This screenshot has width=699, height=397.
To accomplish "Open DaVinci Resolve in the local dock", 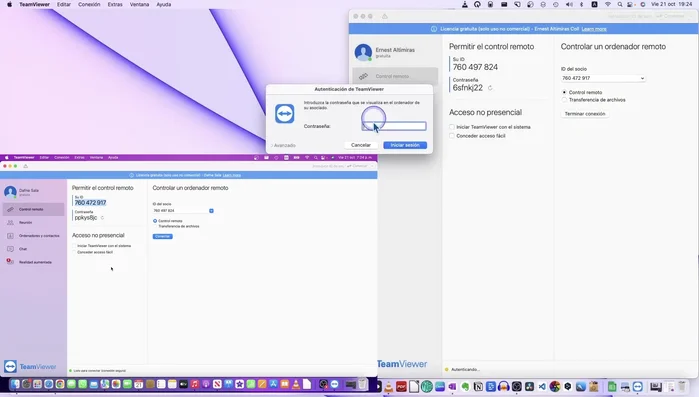I will point(529,386).
